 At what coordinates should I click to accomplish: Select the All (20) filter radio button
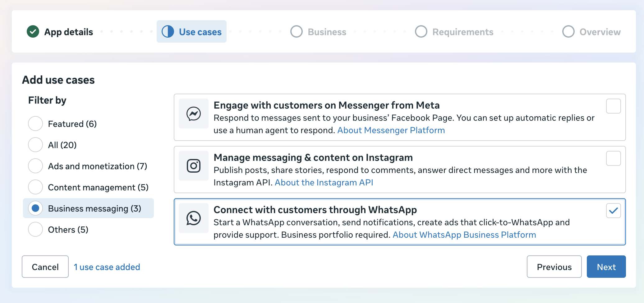35,145
